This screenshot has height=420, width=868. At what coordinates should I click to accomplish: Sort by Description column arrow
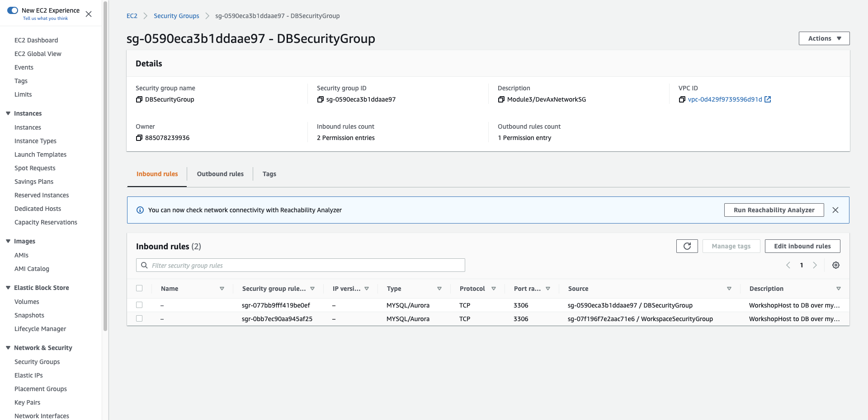click(x=839, y=289)
